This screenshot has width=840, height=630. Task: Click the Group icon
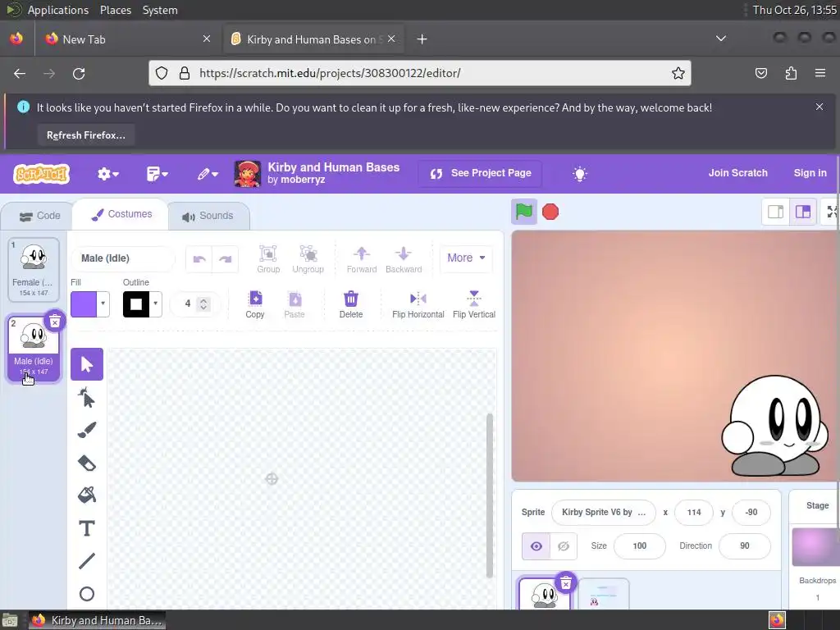(268, 259)
